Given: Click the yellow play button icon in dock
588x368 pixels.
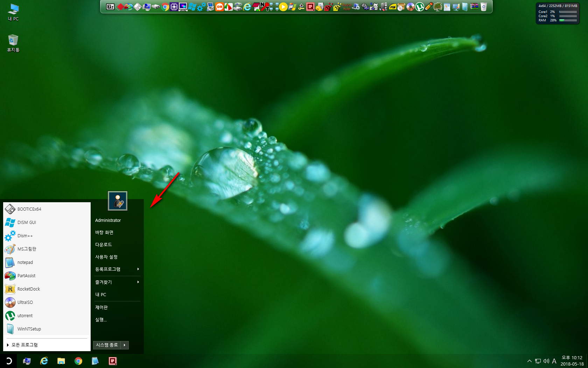Looking at the screenshot, I should [283, 7].
